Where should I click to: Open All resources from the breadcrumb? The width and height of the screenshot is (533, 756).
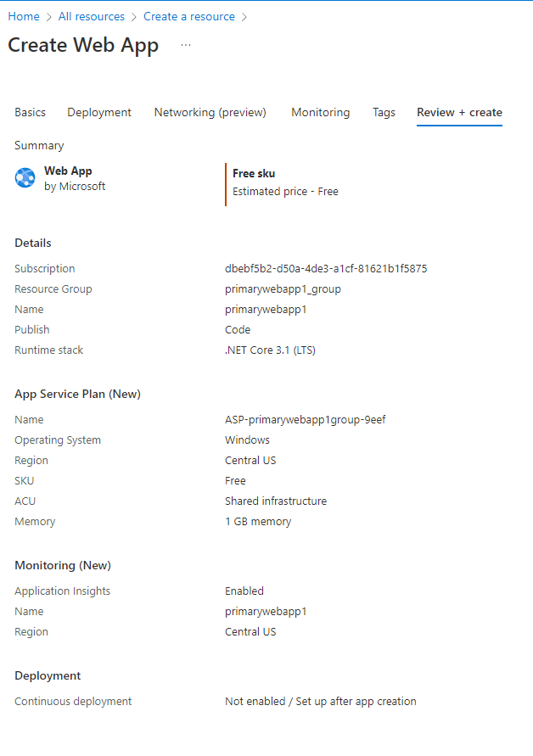(91, 16)
